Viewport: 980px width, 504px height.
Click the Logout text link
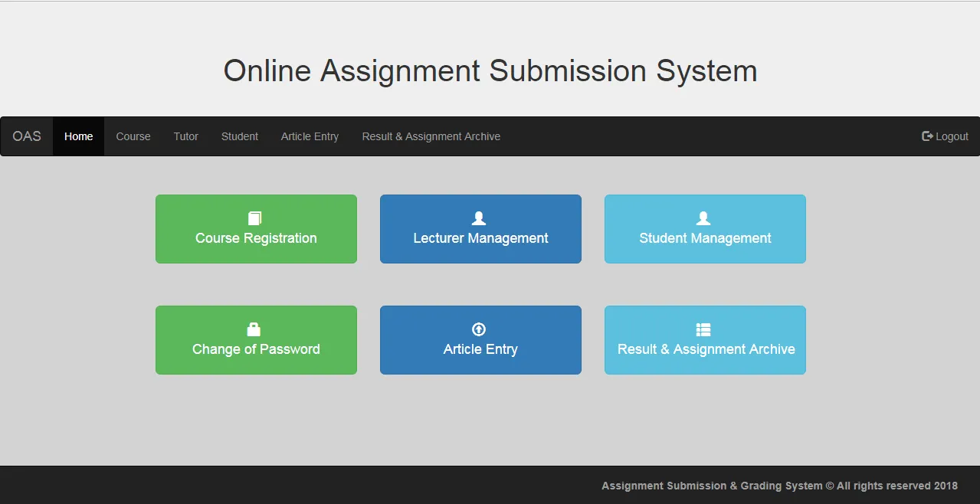952,136
